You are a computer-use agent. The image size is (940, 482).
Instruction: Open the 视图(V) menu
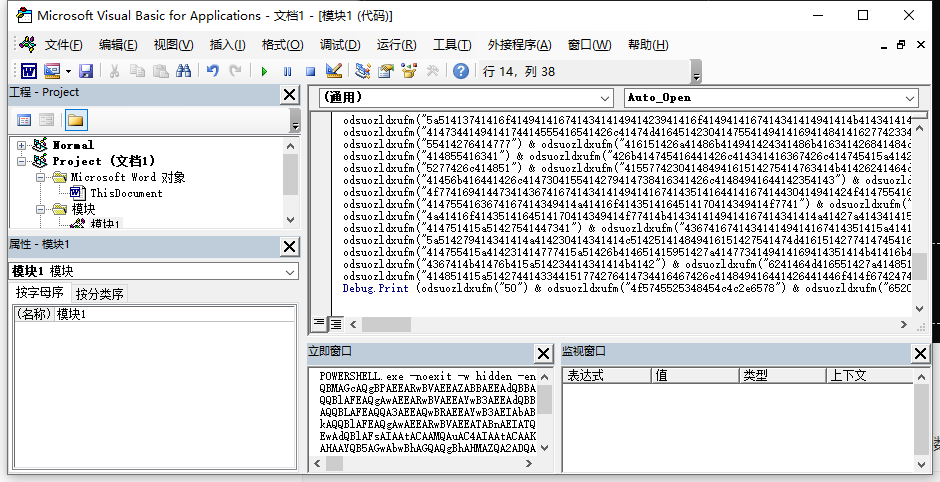173,45
